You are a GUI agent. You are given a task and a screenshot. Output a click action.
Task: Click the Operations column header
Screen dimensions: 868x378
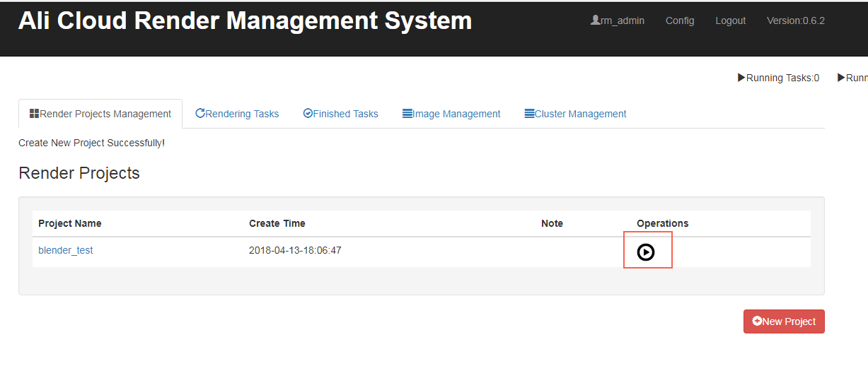[662, 223]
